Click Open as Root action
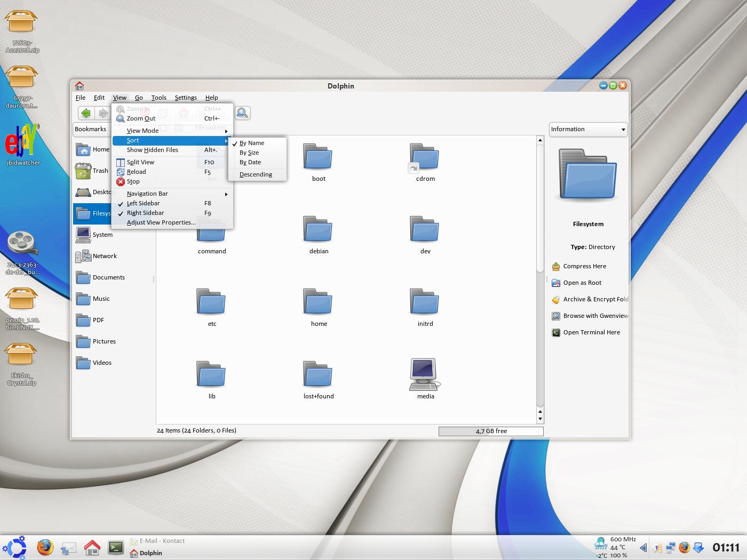The height and width of the screenshot is (560, 747). pyautogui.click(x=576, y=283)
